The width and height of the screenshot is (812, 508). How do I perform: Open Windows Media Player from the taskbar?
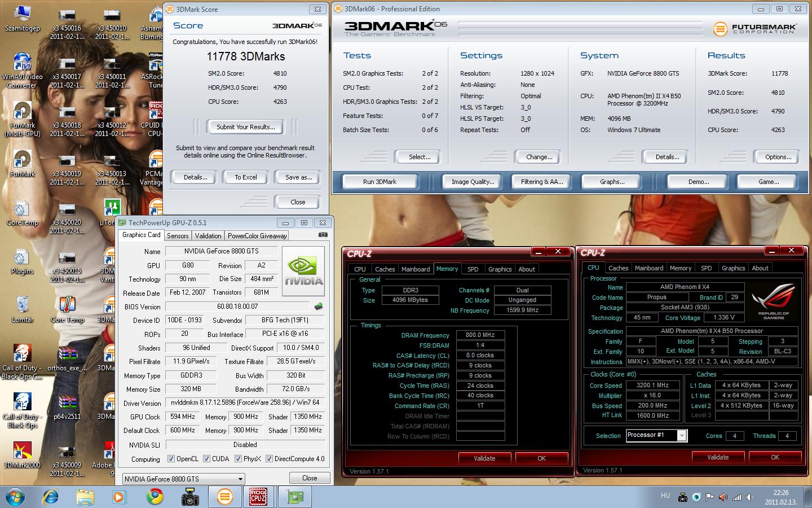119,497
